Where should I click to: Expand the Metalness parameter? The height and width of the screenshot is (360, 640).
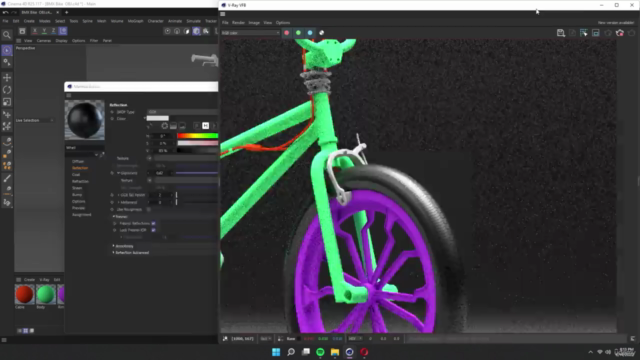pos(119,202)
